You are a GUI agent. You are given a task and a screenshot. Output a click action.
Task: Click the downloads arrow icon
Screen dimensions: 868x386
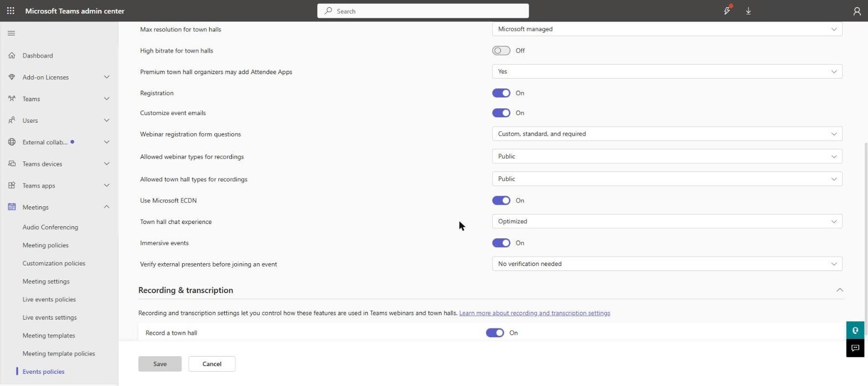(x=748, y=11)
